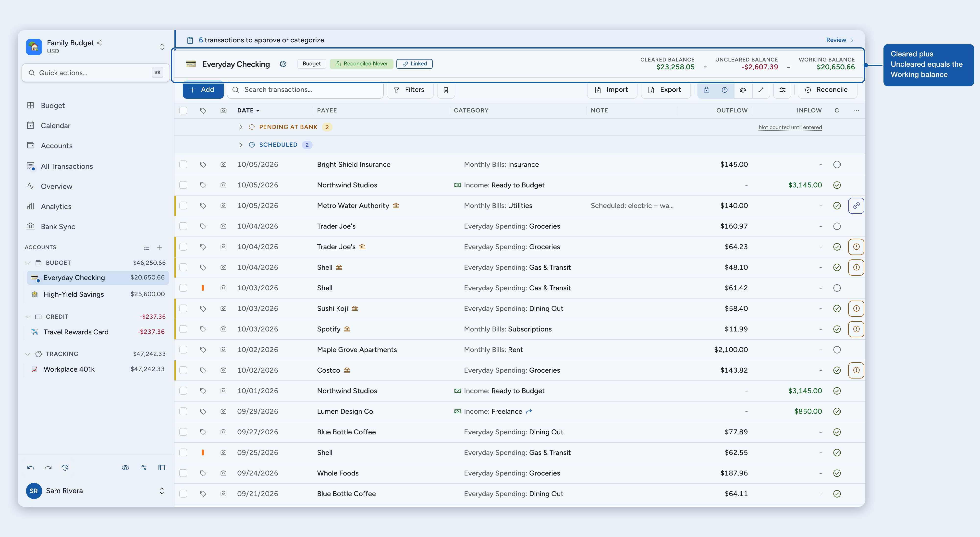Click the warning icon on Costco row

[x=856, y=370]
